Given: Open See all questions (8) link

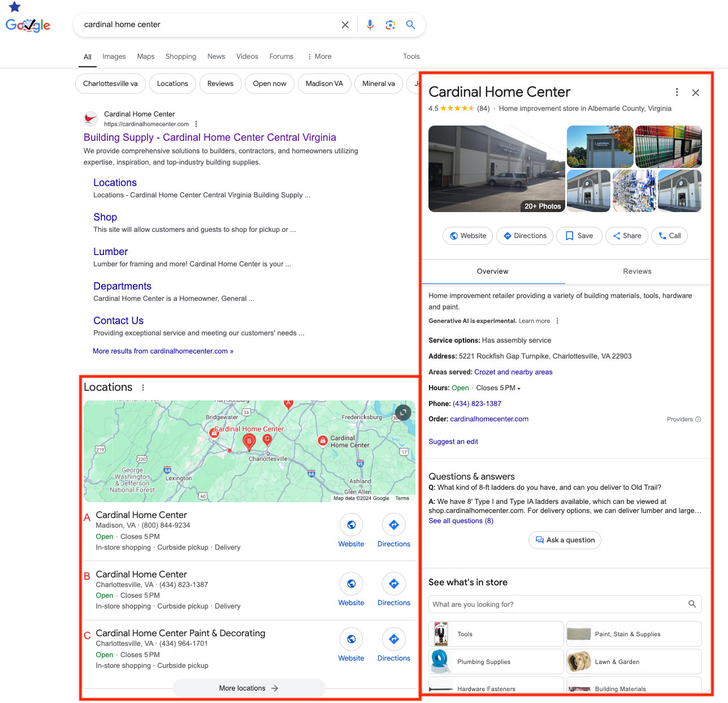Looking at the screenshot, I should pyautogui.click(x=461, y=521).
